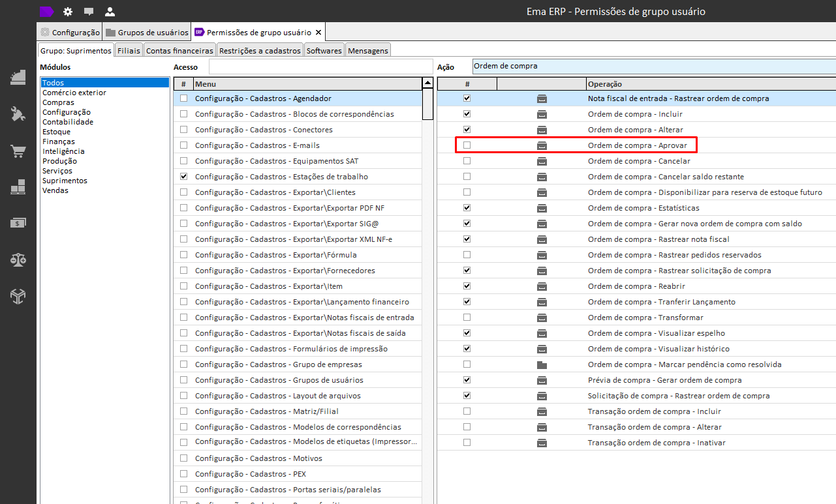Open the Mensagens sub-tab

(x=368, y=50)
